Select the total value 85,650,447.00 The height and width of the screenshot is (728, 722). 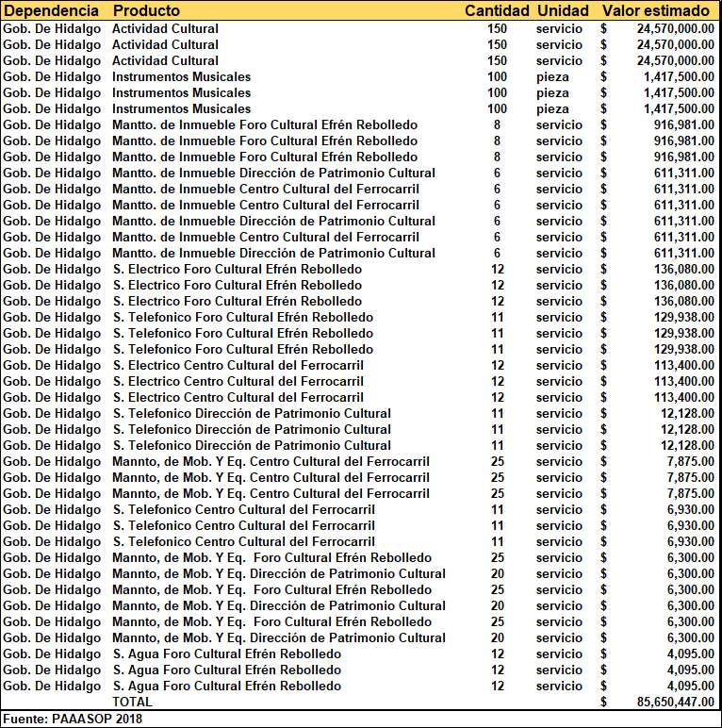click(675, 702)
